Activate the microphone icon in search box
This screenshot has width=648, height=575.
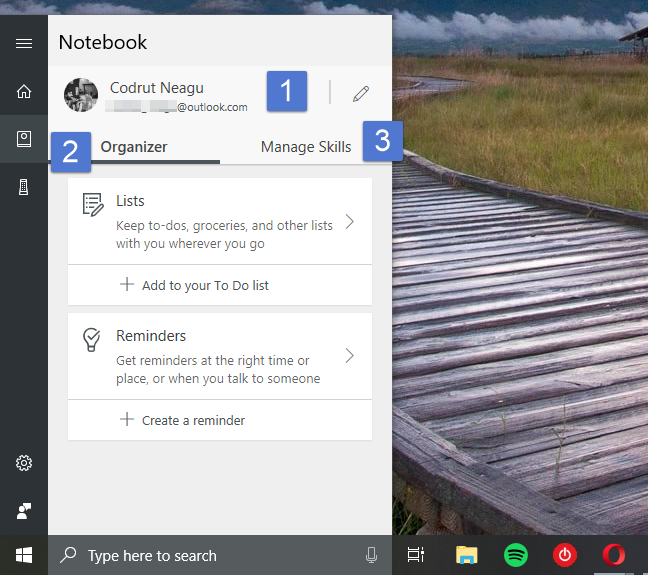(372, 555)
